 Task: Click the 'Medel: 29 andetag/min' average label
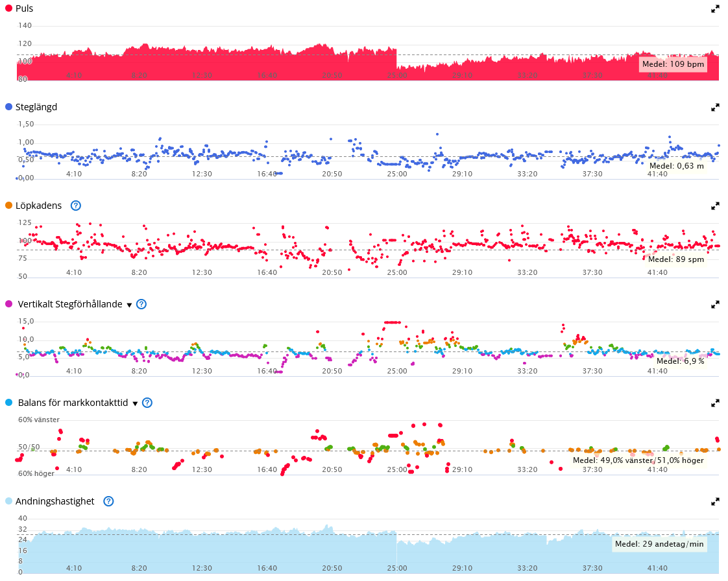(x=659, y=544)
